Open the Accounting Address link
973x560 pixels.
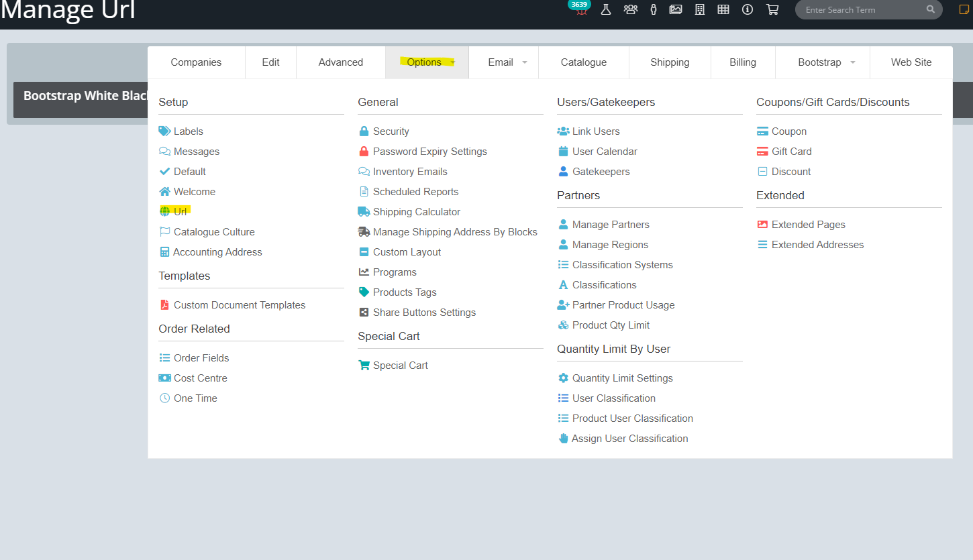click(x=217, y=252)
